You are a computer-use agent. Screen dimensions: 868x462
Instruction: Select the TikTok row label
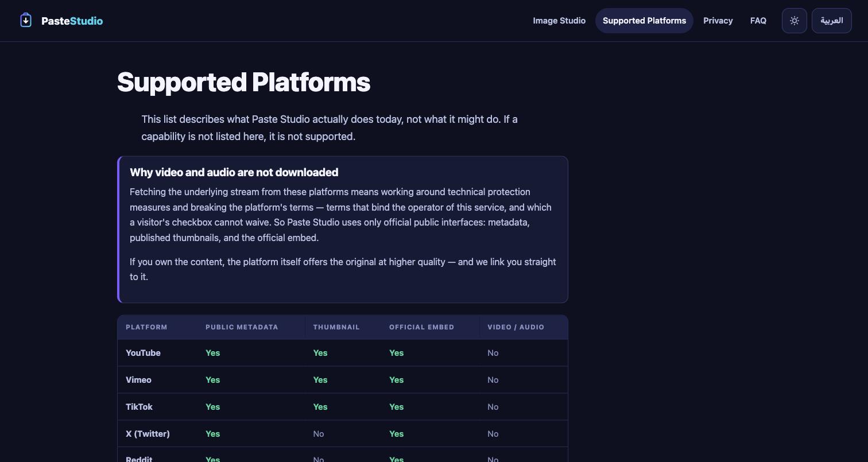click(139, 407)
